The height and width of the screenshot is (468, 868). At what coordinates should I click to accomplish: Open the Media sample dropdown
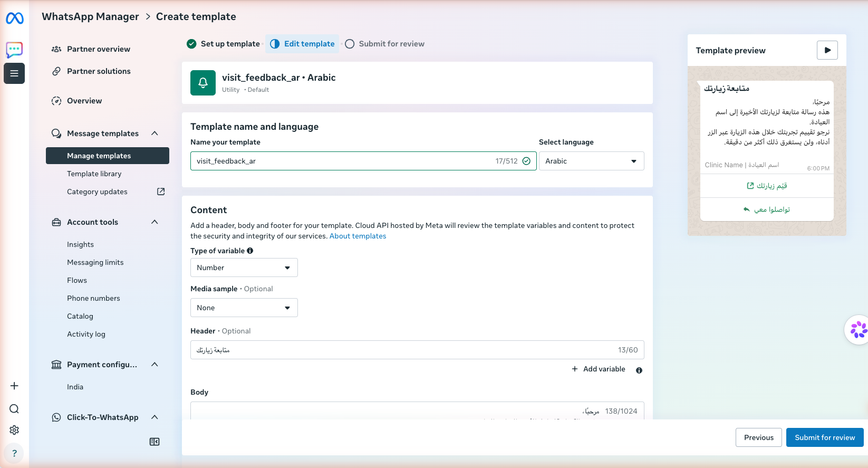click(x=244, y=308)
